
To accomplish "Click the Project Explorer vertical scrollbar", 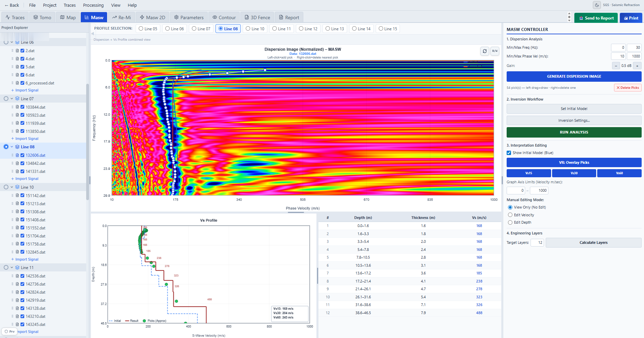I will [x=88, y=141].
